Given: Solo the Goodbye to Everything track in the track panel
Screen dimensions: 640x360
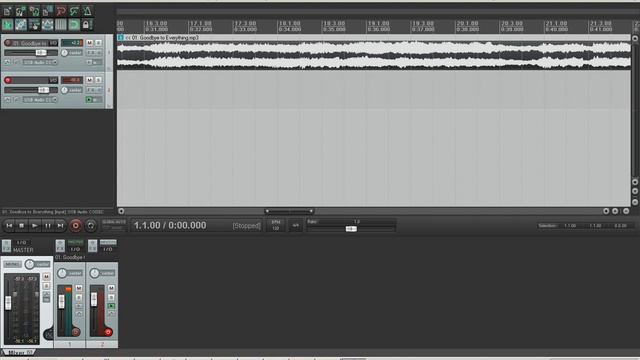Looking at the screenshot, I should coord(98,43).
